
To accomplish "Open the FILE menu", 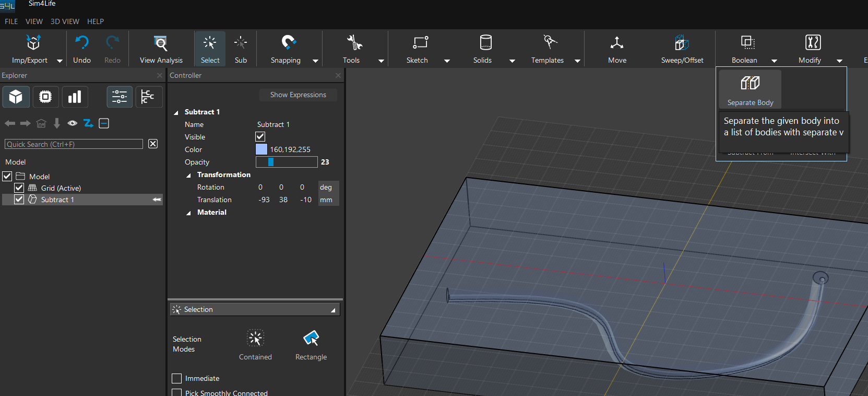I will pyautogui.click(x=11, y=21).
